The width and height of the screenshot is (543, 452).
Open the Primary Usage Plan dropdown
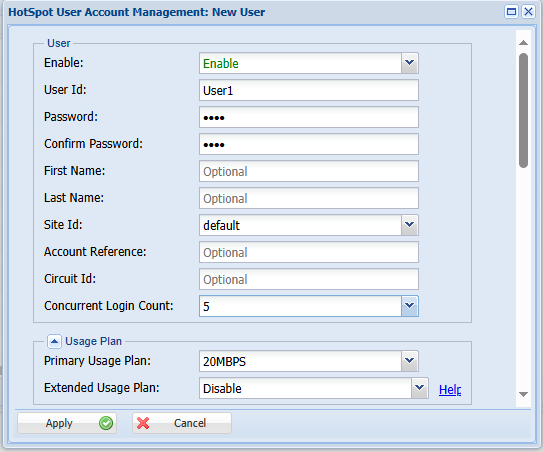tap(409, 361)
